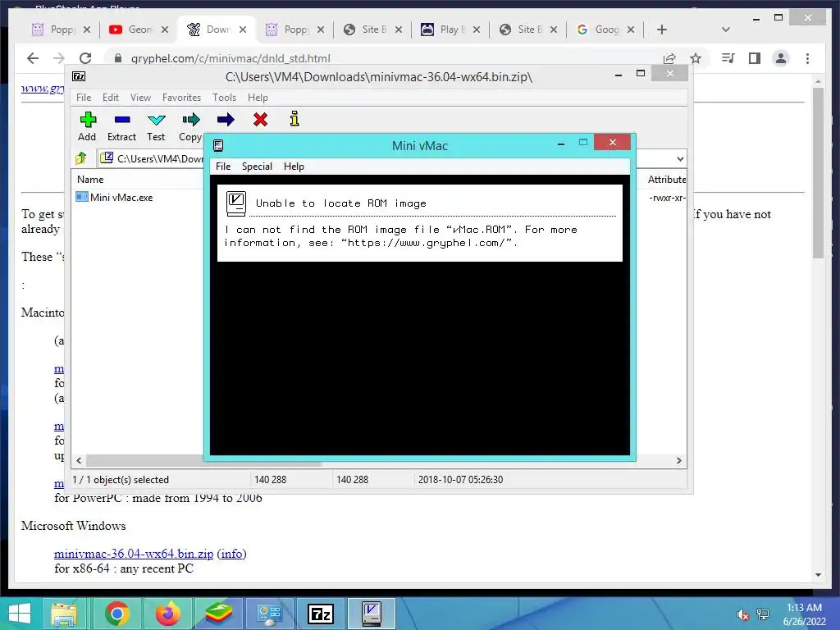Click the Add icon in 7-Zip toolbar
840x630 pixels.
pos(88,120)
